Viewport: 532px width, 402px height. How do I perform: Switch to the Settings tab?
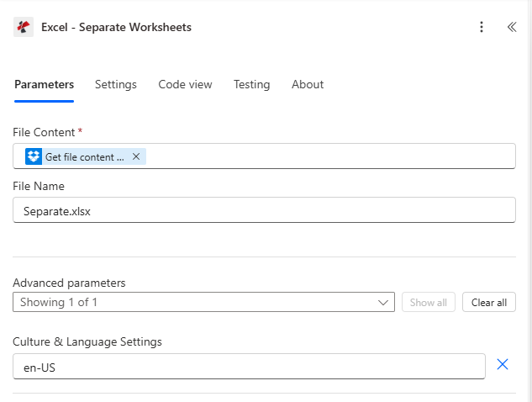click(116, 85)
